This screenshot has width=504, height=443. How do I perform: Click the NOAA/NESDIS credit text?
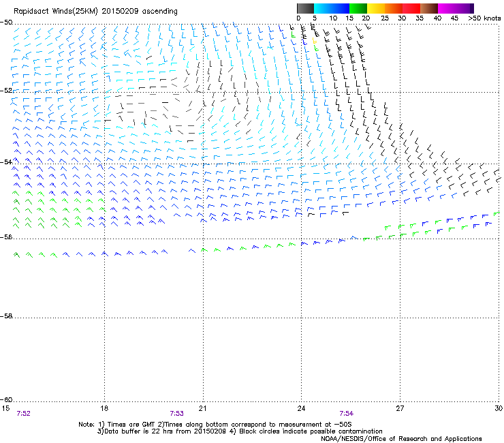pos(401,439)
